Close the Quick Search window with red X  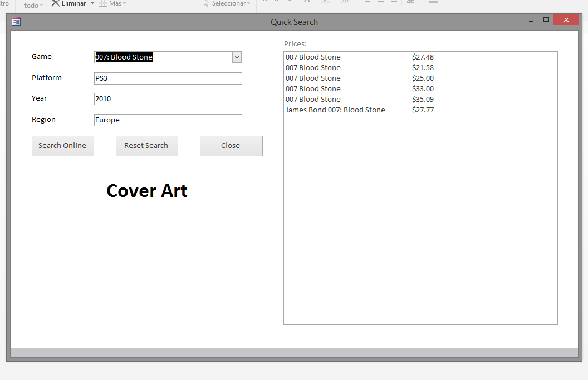(x=566, y=20)
